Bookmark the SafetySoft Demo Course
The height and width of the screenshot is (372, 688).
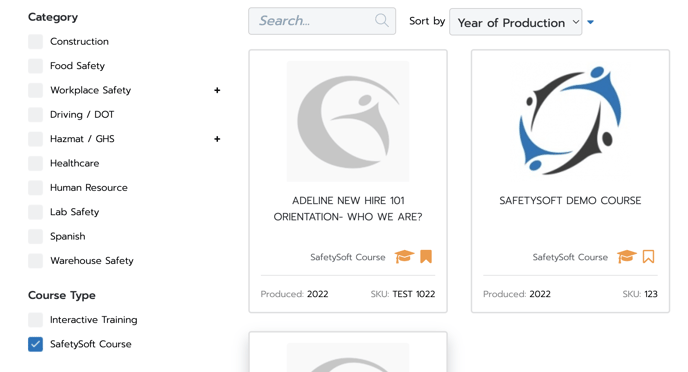649,256
